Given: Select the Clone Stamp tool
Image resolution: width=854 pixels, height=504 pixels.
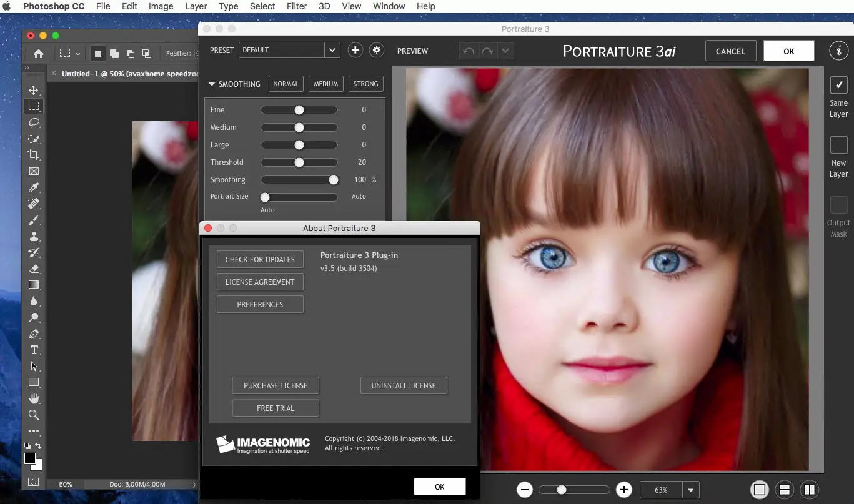Looking at the screenshot, I should [34, 236].
